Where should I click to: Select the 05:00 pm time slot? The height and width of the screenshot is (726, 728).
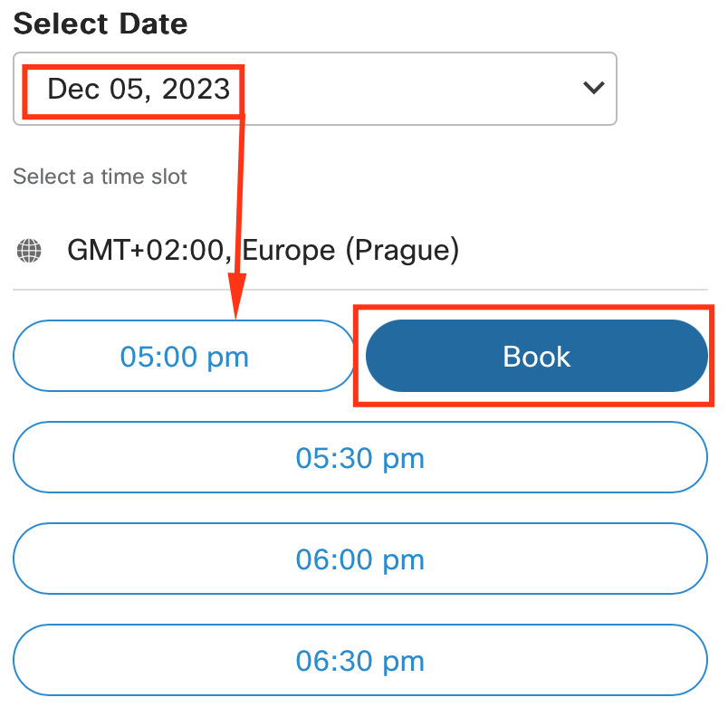[x=184, y=357]
